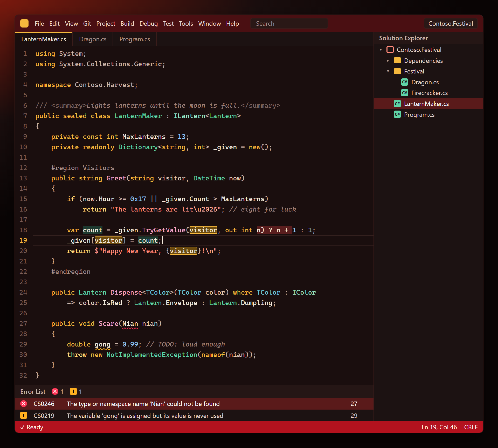Toggle the warnings filter showing 1 warning
The height and width of the screenshot is (448, 498).
pyautogui.click(x=76, y=391)
